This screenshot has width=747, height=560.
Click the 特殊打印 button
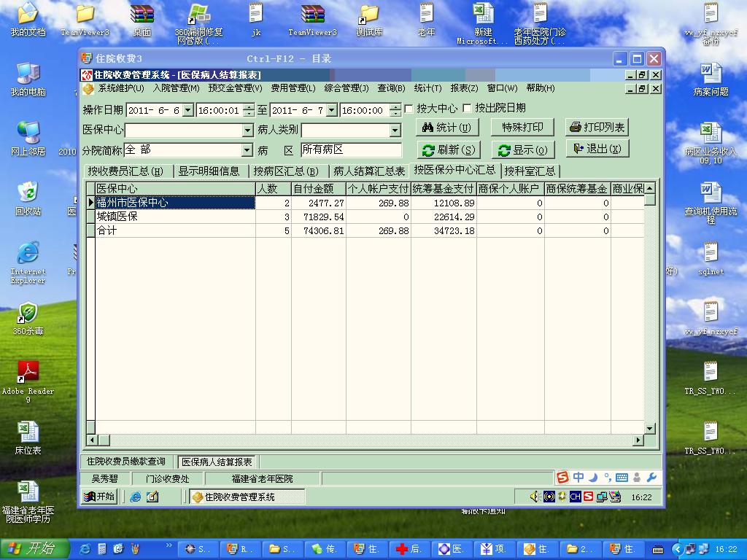pos(522,128)
